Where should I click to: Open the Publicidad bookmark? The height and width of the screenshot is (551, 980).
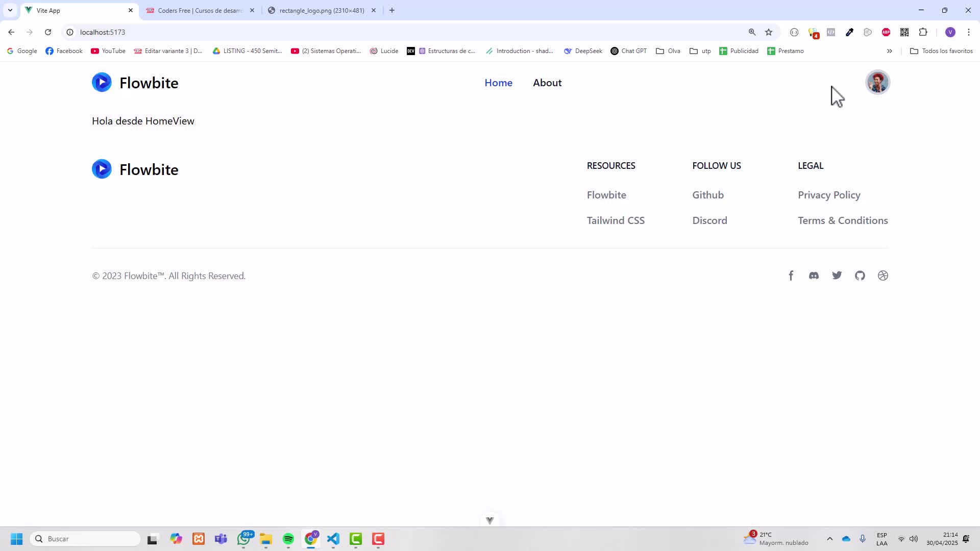point(739,51)
